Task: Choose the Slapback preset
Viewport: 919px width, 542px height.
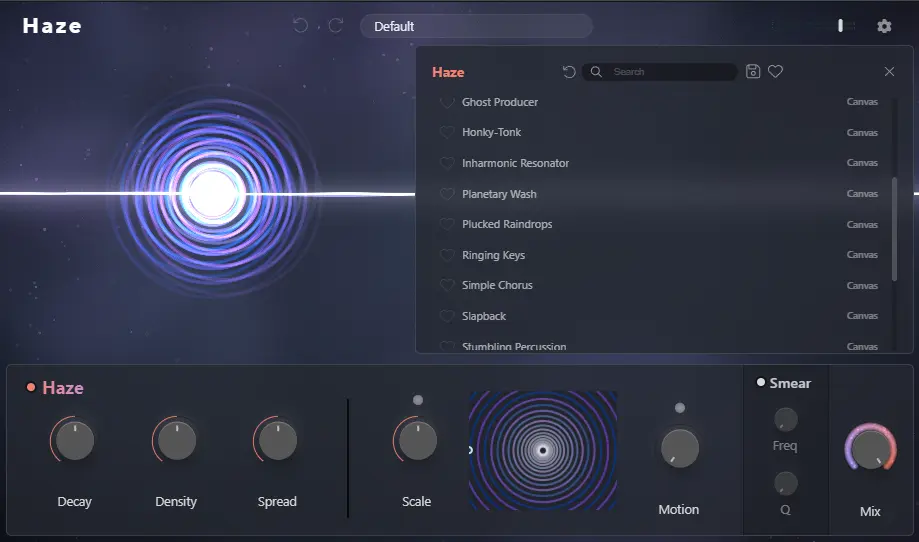Action: 484,316
